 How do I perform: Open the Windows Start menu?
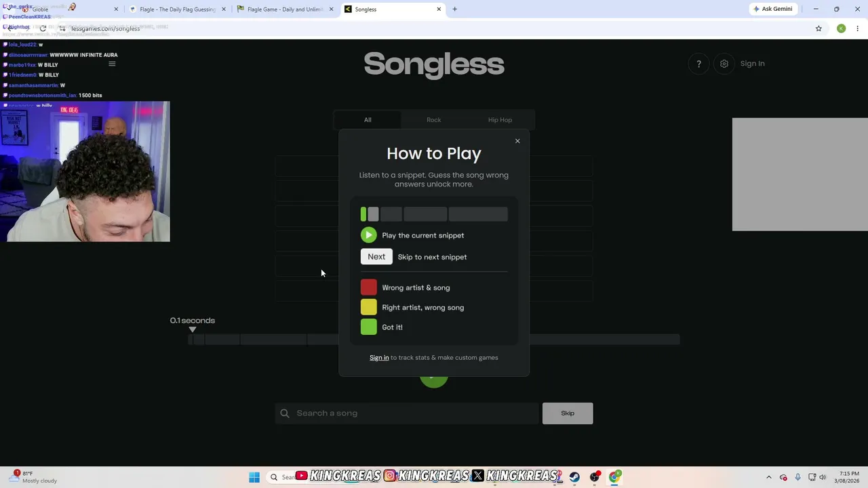[x=254, y=477]
